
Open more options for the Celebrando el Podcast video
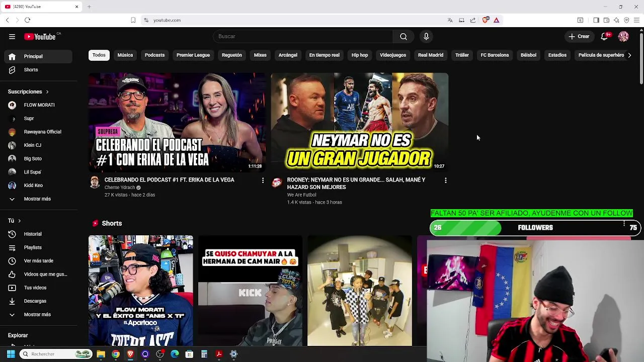pos(263,180)
